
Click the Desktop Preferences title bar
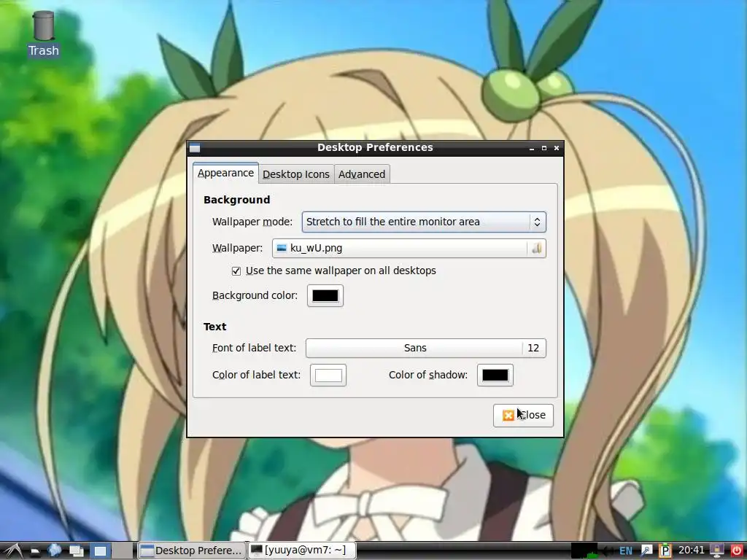point(375,147)
